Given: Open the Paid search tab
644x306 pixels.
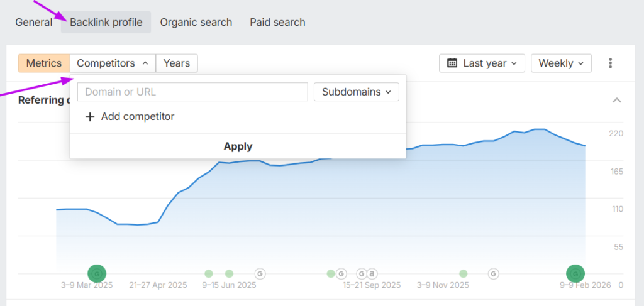Looking at the screenshot, I should coord(277,23).
